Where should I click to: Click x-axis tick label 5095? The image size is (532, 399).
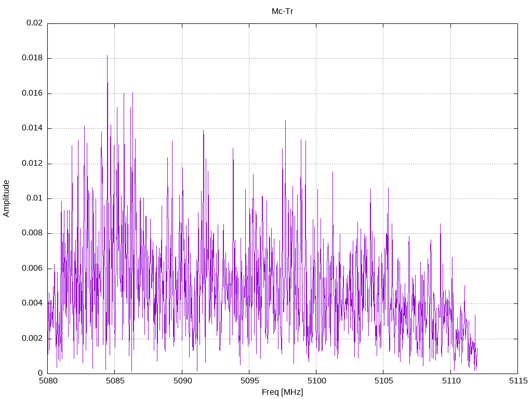(249, 381)
